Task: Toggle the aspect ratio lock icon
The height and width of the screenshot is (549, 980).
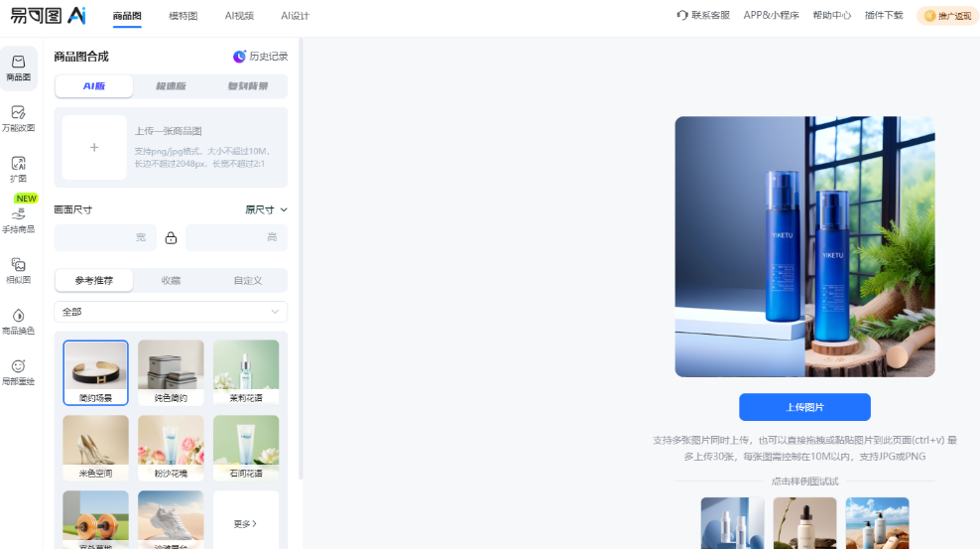Action: click(x=171, y=237)
